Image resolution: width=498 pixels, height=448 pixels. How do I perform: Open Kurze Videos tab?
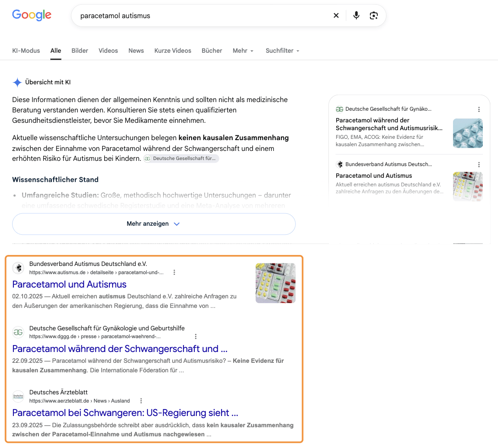tap(173, 51)
